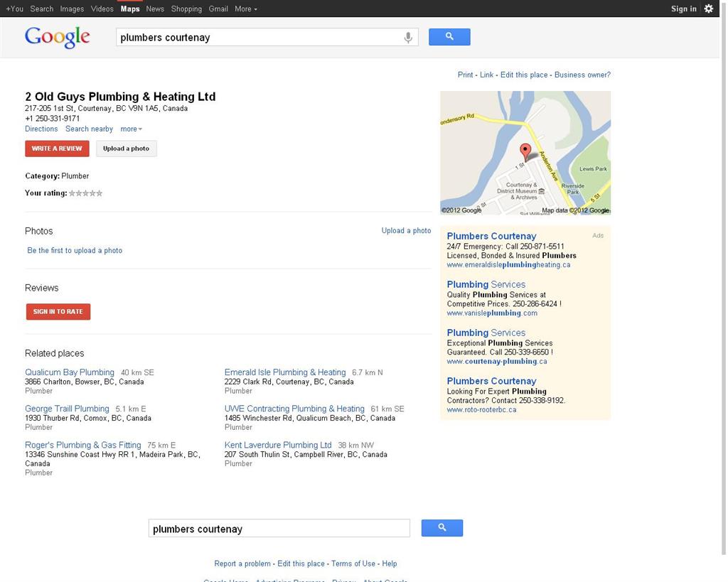Open Roger's Plumbing & Gas Fitting link
728x582 pixels.
[83, 445]
